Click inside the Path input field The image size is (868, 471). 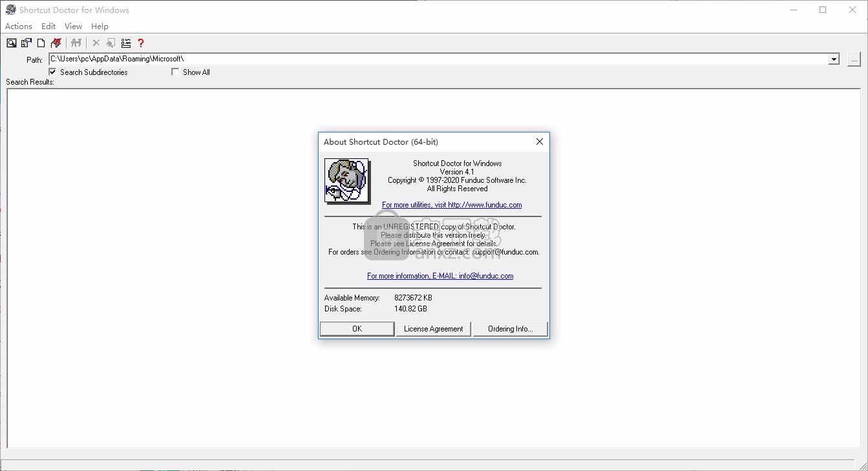pyautogui.click(x=439, y=59)
